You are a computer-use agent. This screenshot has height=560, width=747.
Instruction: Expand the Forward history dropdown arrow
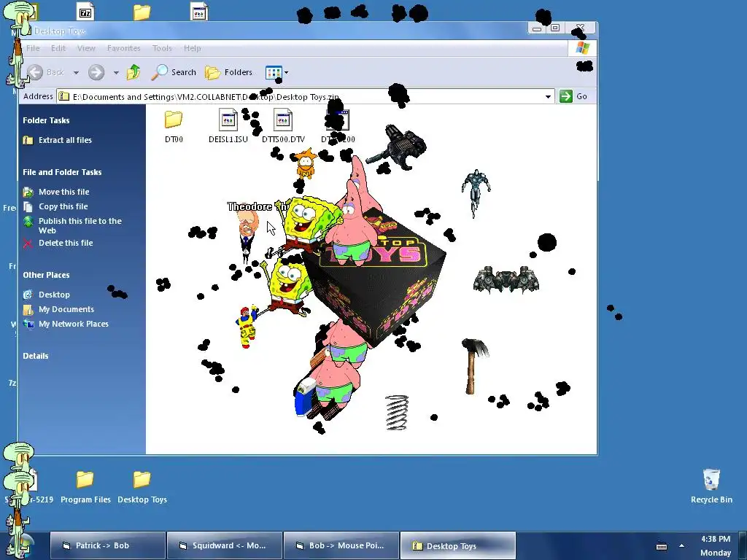coord(116,73)
